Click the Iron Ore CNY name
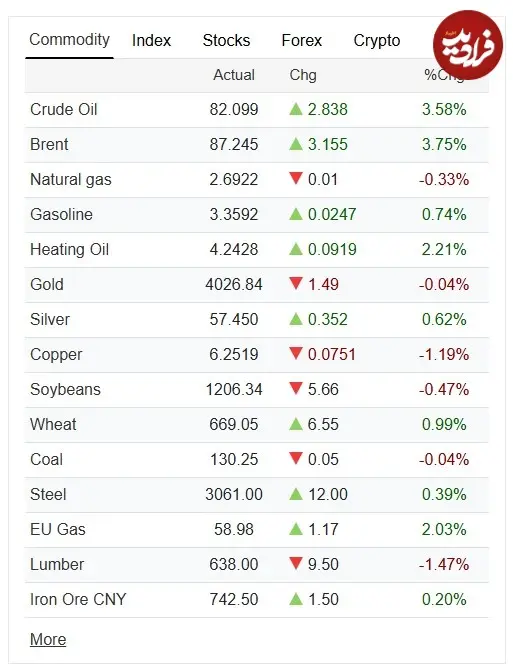Image resolution: width=513 pixels, height=672 pixels. click(x=78, y=599)
